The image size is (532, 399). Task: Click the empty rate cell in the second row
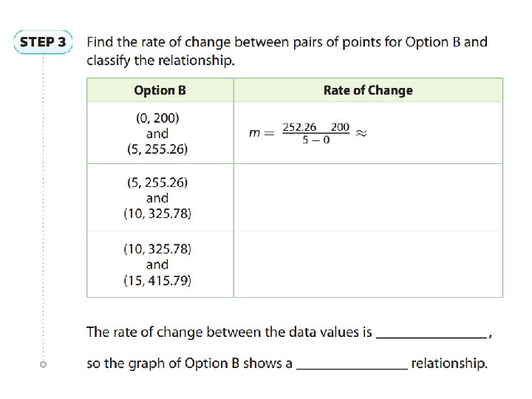(368, 197)
